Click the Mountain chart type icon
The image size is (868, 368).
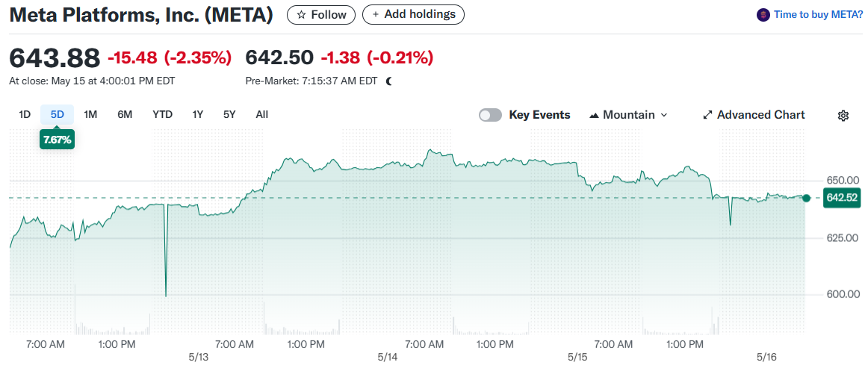[x=595, y=115]
